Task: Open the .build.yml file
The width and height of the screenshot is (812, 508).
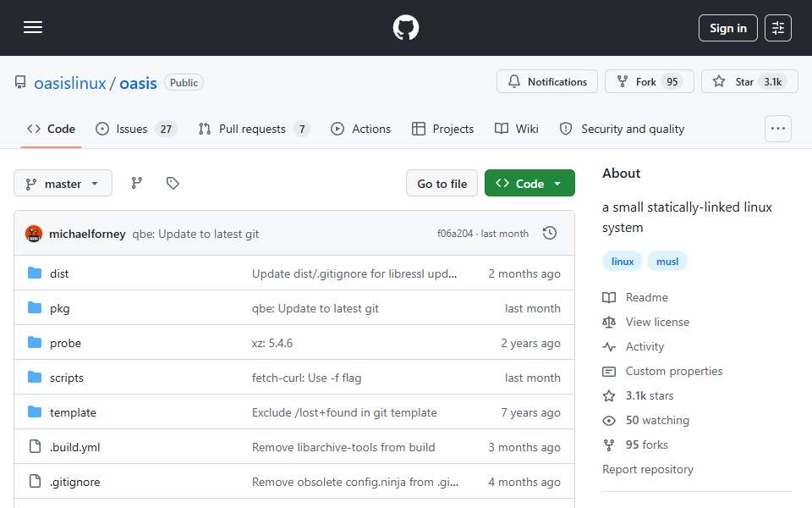Action: click(x=75, y=447)
